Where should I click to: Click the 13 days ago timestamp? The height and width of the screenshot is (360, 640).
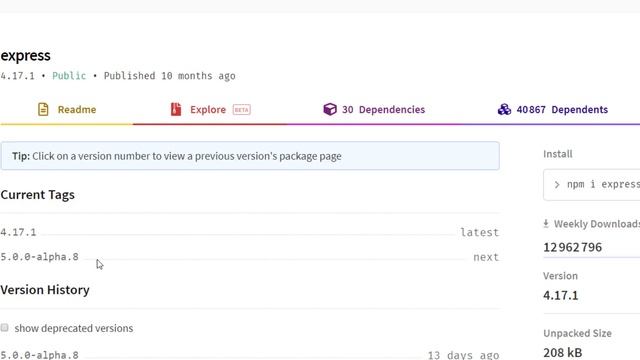463,355
